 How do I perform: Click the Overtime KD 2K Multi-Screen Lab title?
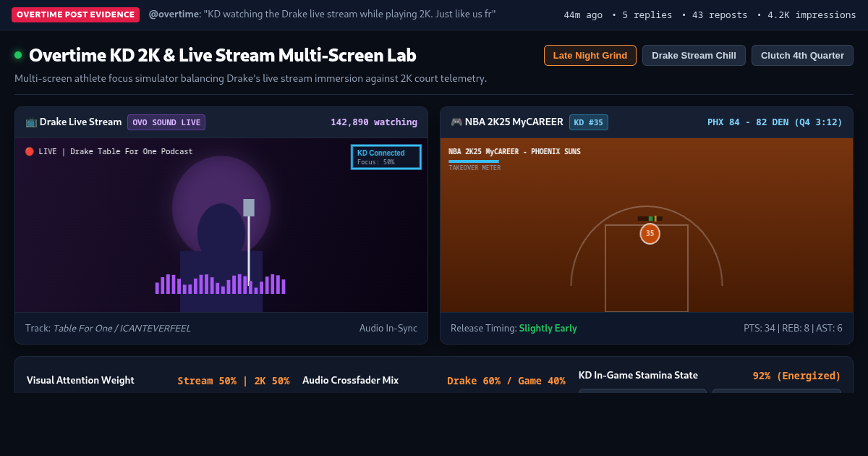coord(223,55)
